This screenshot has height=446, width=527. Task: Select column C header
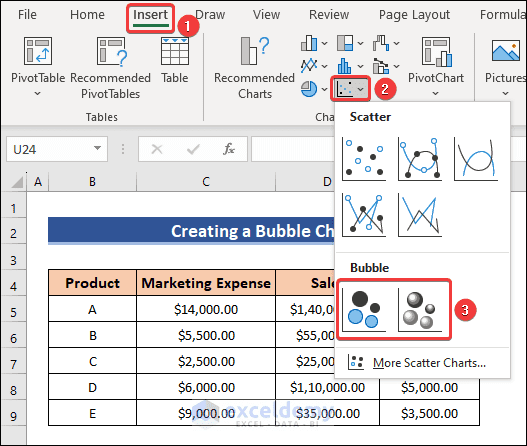click(x=206, y=182)
